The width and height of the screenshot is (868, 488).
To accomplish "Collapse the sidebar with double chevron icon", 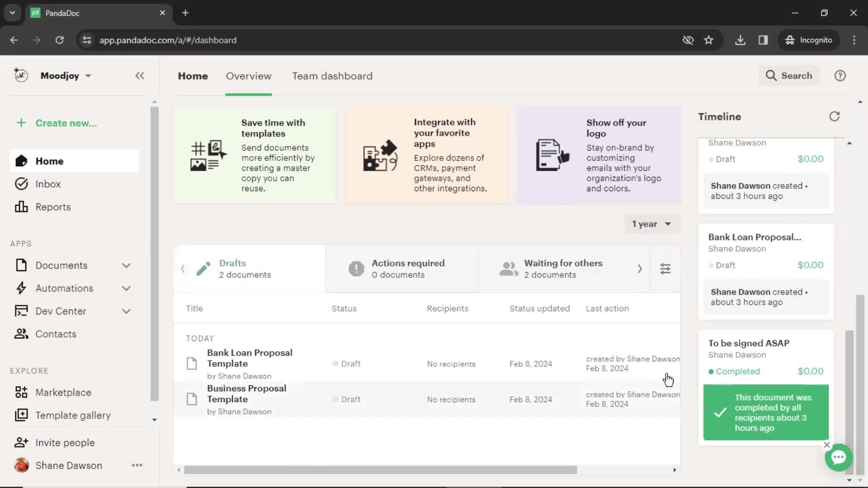I will pos(140,75).
